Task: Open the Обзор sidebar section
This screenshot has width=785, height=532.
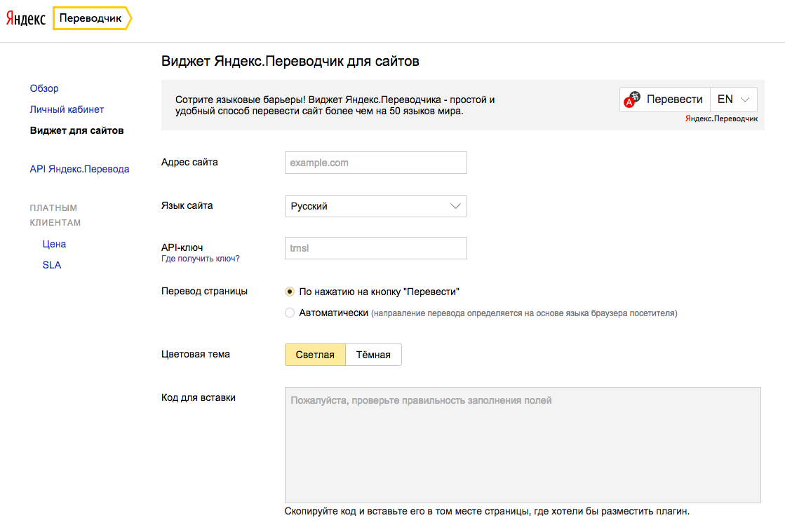Action: point(44,88)
